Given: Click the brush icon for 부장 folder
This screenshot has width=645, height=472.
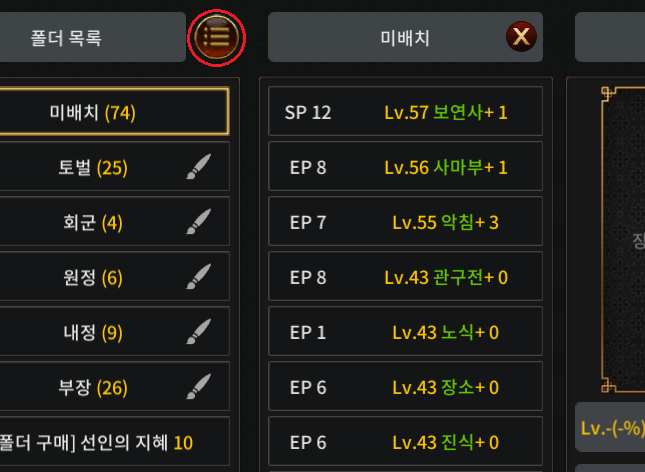Looking at the screenshot, I should 199,387.
